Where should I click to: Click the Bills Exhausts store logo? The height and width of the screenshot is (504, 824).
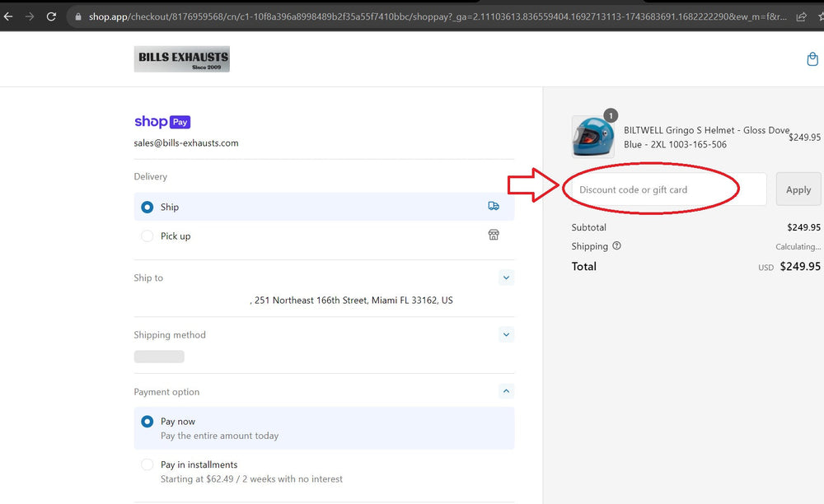pos(182,59)
